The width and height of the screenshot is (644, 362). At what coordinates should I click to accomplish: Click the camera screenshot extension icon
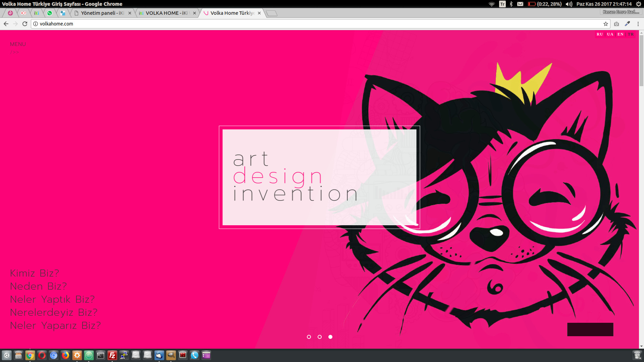[616, 24]
